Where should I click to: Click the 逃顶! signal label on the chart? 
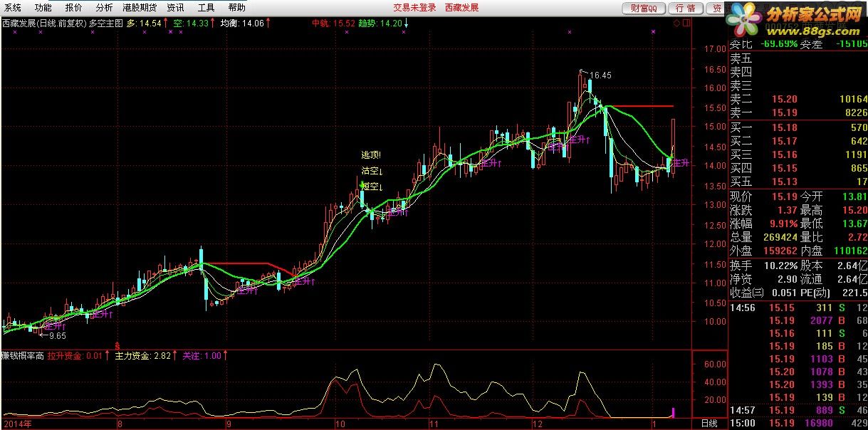coord(371,155)
